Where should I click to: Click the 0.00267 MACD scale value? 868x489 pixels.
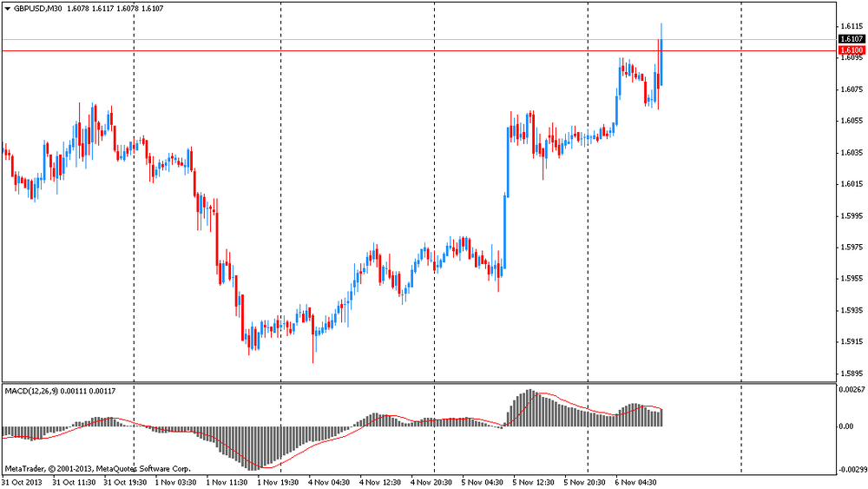852,391
